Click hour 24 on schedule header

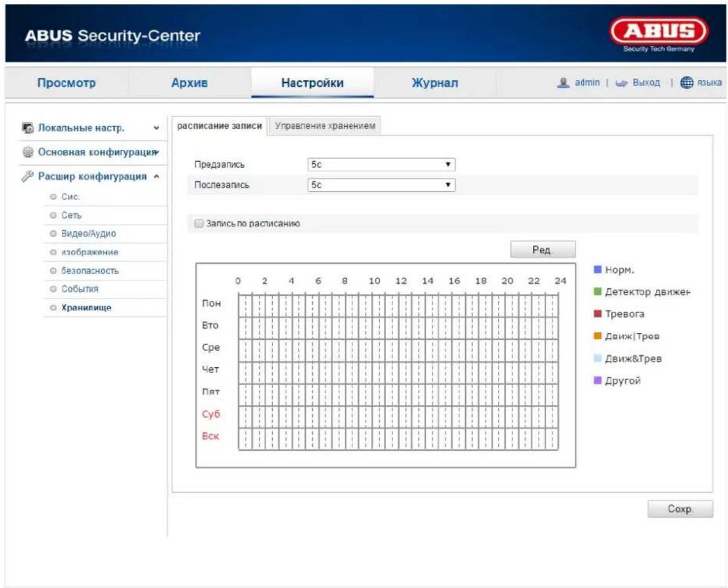click(x=560, y=281)
